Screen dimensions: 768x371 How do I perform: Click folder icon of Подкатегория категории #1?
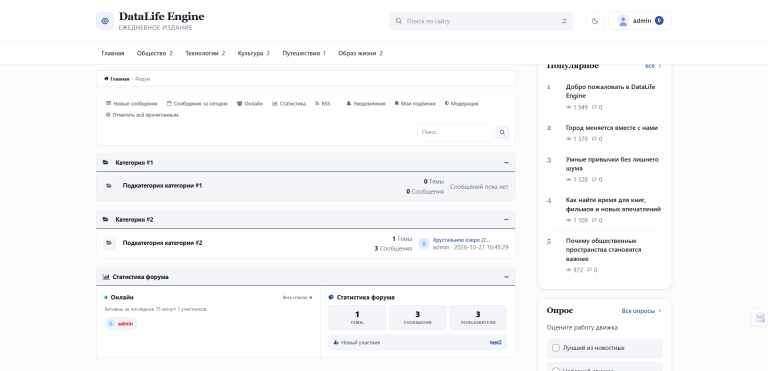coord(109,186)
